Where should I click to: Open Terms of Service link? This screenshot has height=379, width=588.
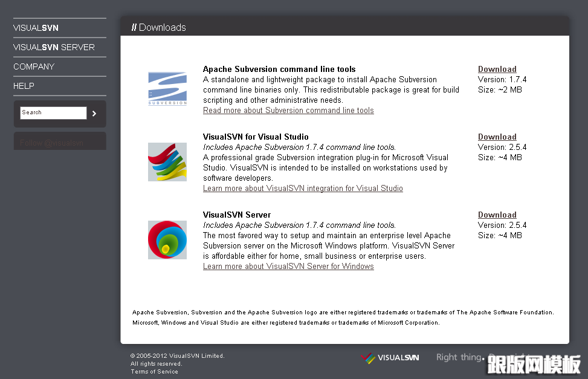[155, 372]
